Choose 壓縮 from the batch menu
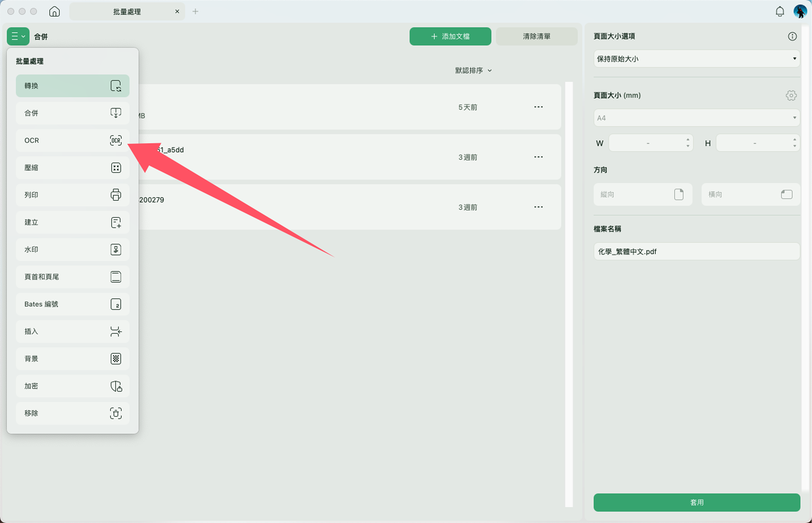This screenshot has width=812, height=523. [73, 168]
